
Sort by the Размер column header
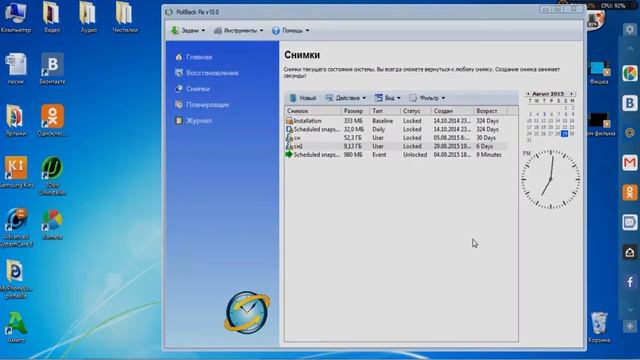(356, 111)
